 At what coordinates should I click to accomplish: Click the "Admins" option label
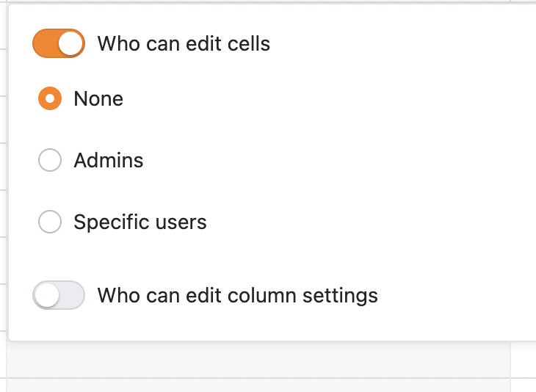point(109,160)
